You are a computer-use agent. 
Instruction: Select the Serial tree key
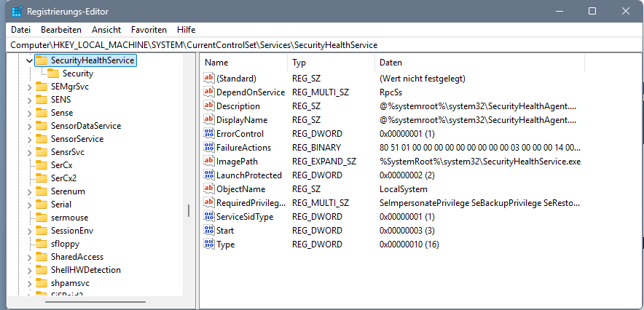click(x=60, y=204)
